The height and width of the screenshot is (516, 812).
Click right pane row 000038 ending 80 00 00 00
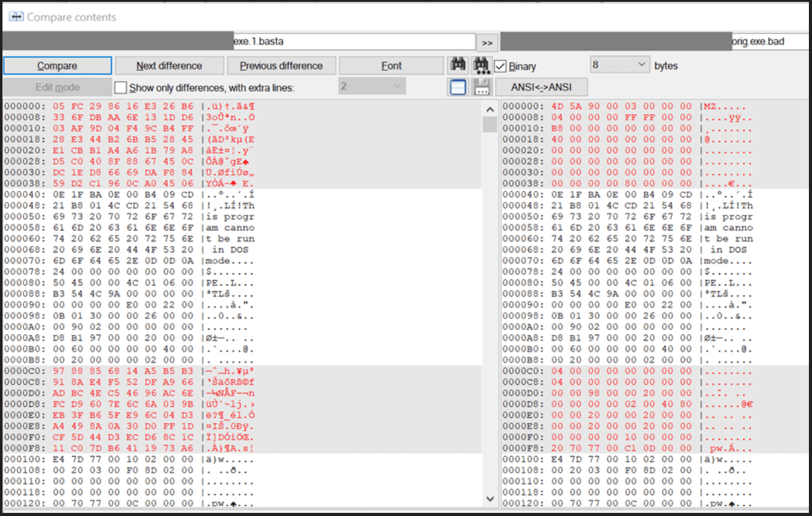(628, 184)
